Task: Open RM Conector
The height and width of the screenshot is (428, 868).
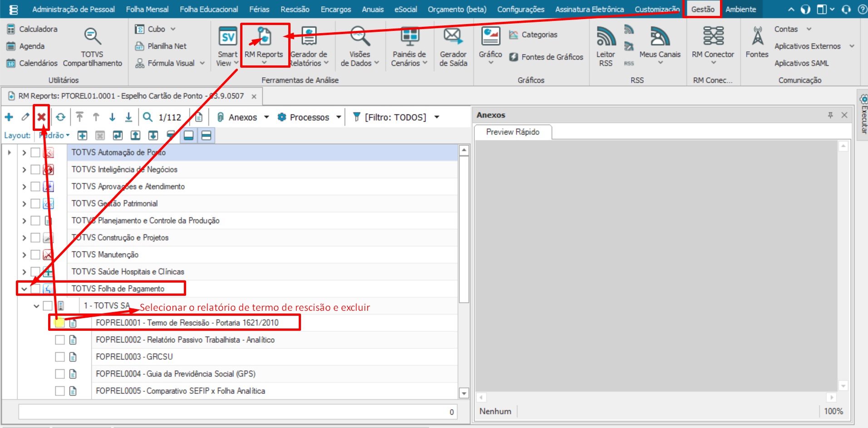Action: coord(713,45)
